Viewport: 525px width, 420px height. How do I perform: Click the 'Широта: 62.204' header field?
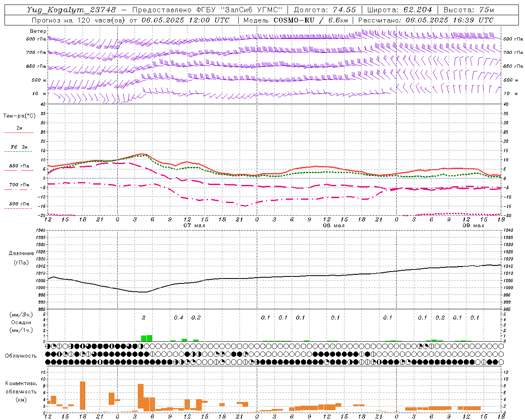click(x=399, y=10)
